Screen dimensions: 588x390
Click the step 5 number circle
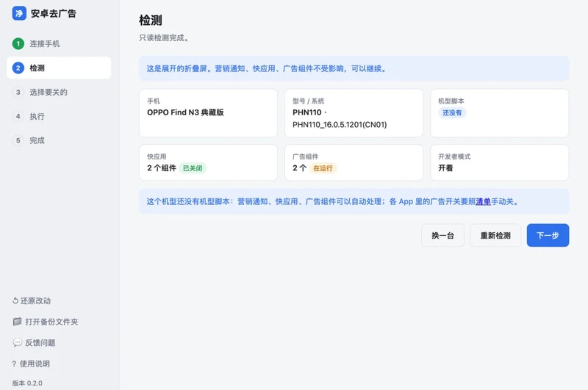pos(18,140)
